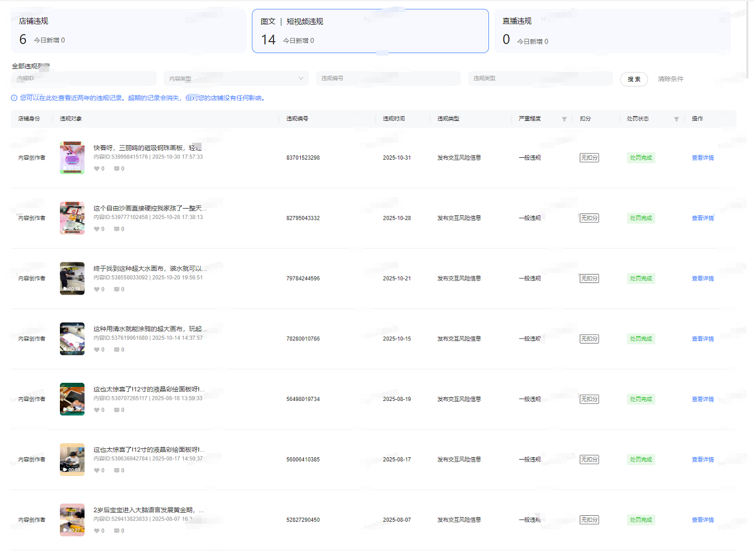Focus the 内容ID search field
Image resolution: width=754 pixels, height=560 pixels.
pyautogui.click(x=84, y=79)
